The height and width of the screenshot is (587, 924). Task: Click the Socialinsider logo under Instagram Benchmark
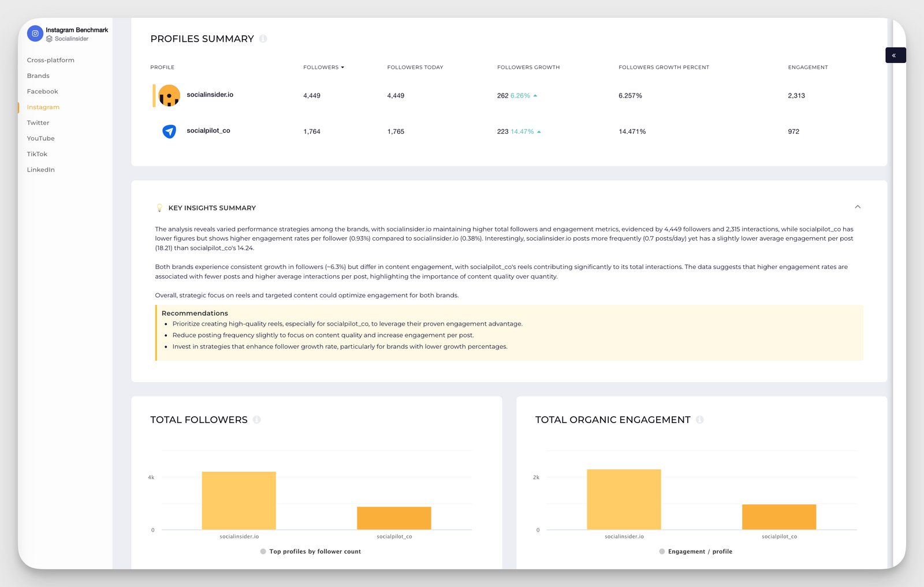point(70,39)
